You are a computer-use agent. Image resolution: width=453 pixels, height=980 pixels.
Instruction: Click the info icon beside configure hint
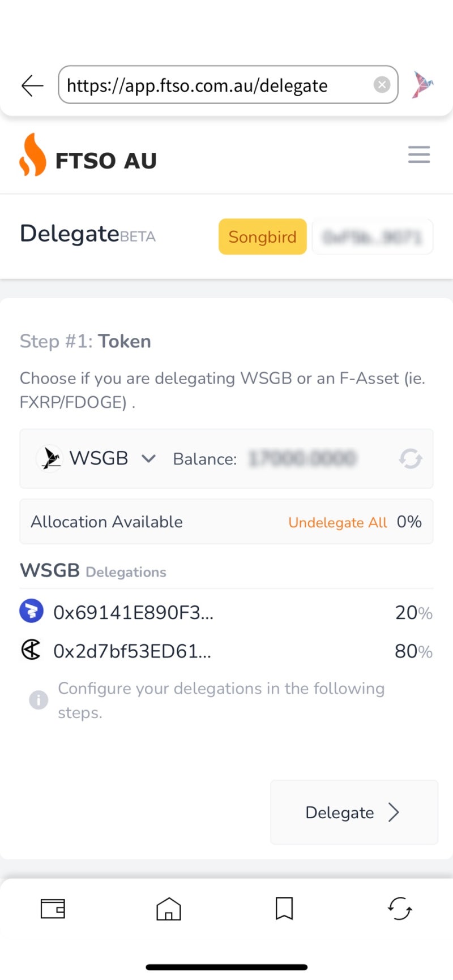point(39,700)
